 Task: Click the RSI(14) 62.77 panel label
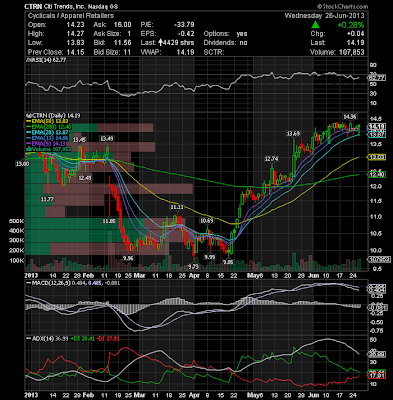[x=46, y=60]
